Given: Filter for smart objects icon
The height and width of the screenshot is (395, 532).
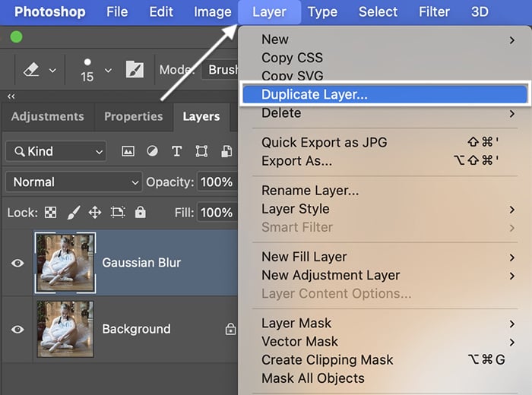Looking at the screenshot, I should [226, 151].
